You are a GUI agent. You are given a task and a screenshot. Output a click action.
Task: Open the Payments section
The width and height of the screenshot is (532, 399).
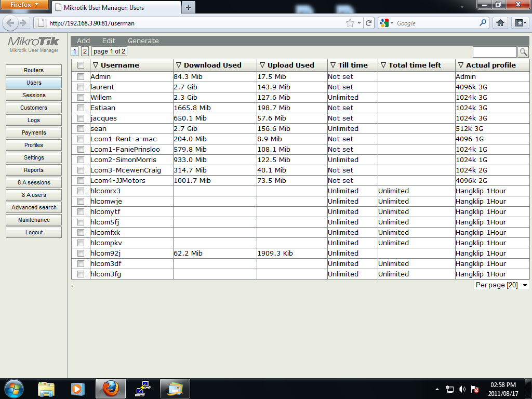[34, 132]
